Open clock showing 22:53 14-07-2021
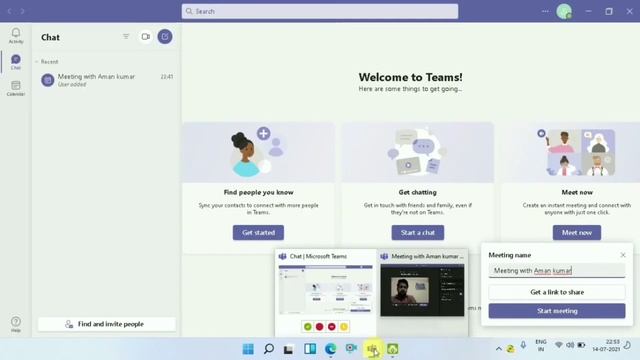Screen dimensions: 640x360 (x=606, y=345)
